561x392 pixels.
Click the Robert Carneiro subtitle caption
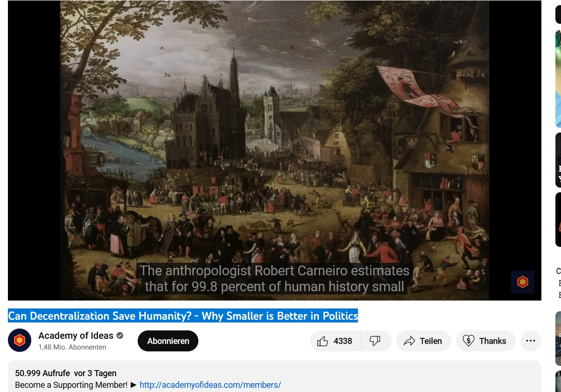(x=274, y=279)
